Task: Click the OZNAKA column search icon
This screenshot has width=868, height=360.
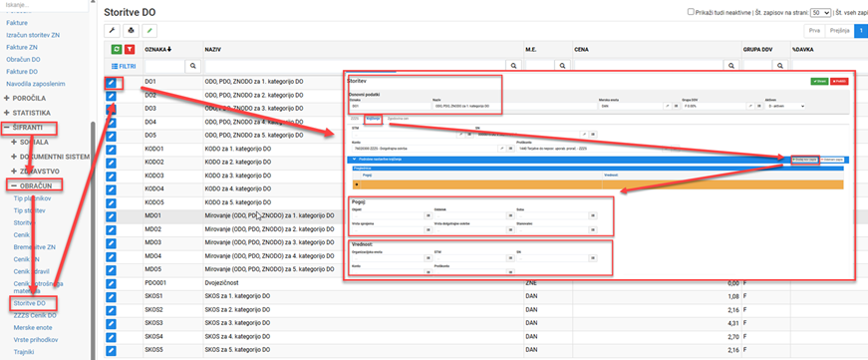Action: [193, 66]
